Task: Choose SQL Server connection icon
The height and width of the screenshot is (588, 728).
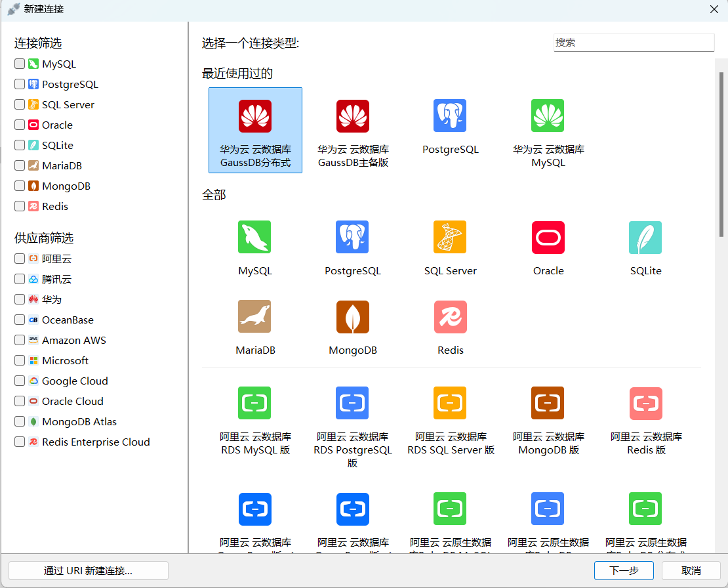Action: [x=450, y=237]
